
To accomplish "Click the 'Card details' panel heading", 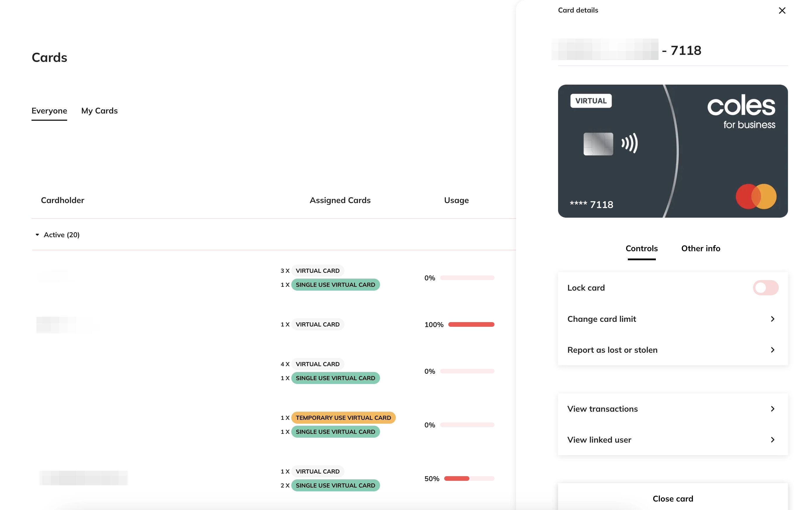I will click(x=578, y=10).
